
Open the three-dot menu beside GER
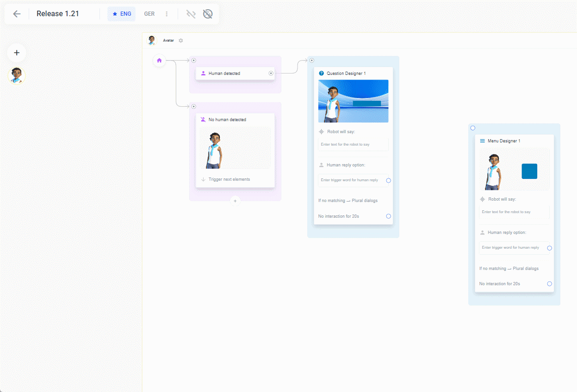(x=167, y=14)
